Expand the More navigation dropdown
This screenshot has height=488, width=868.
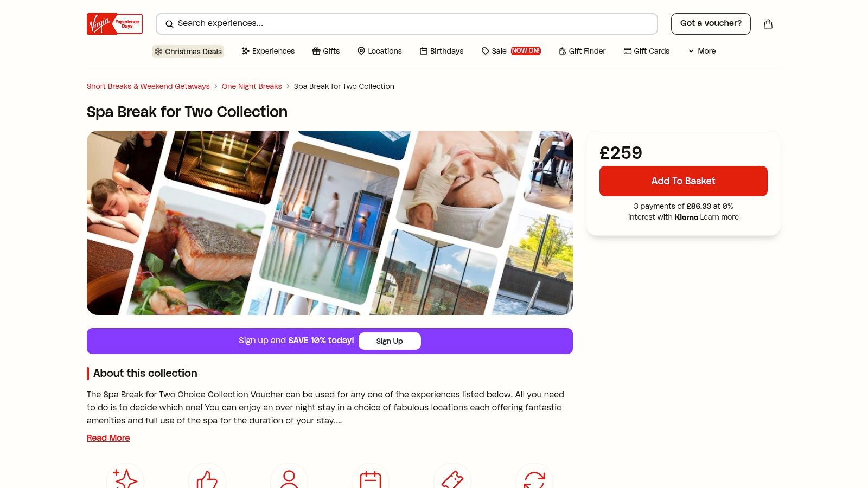pos(702,51)
